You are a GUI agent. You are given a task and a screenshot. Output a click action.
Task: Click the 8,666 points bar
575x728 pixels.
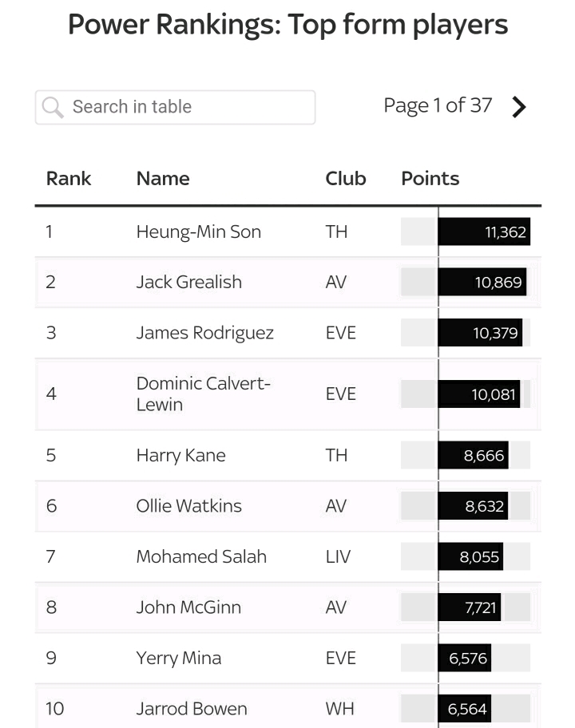[x=473, y=455]
